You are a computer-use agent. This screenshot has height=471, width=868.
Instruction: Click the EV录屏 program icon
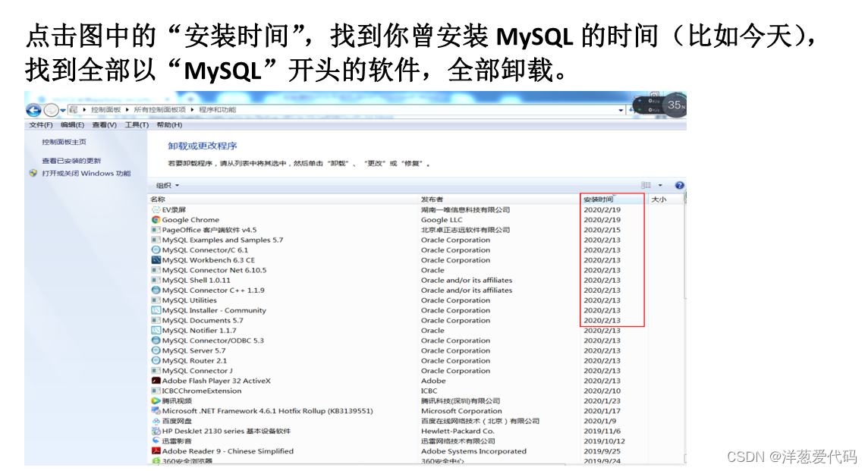click(156, 210)
